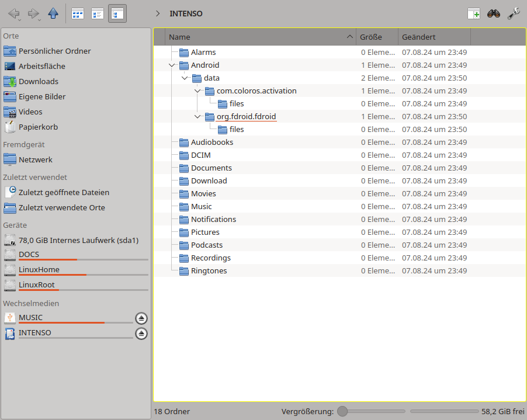Viewport: 527px width, 420px height.
Task: Select the DCIM folder row
Action: point(200,155)
